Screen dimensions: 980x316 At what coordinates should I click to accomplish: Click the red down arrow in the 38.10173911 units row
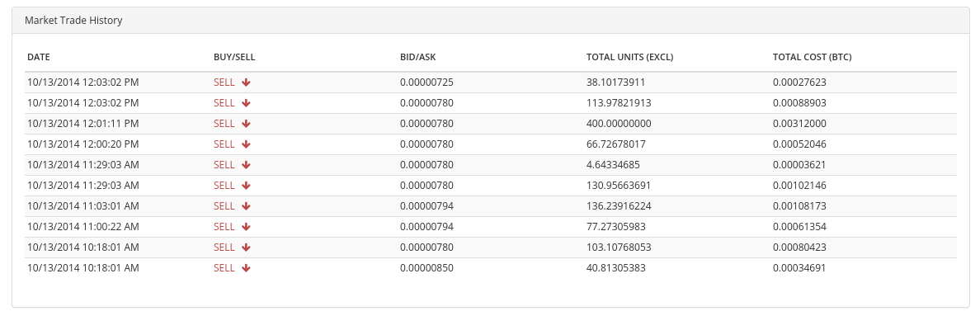[x=247, y=83]
